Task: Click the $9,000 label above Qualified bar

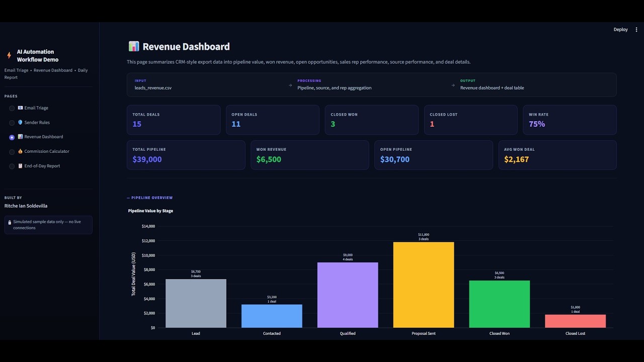Action: coord(348,255)
